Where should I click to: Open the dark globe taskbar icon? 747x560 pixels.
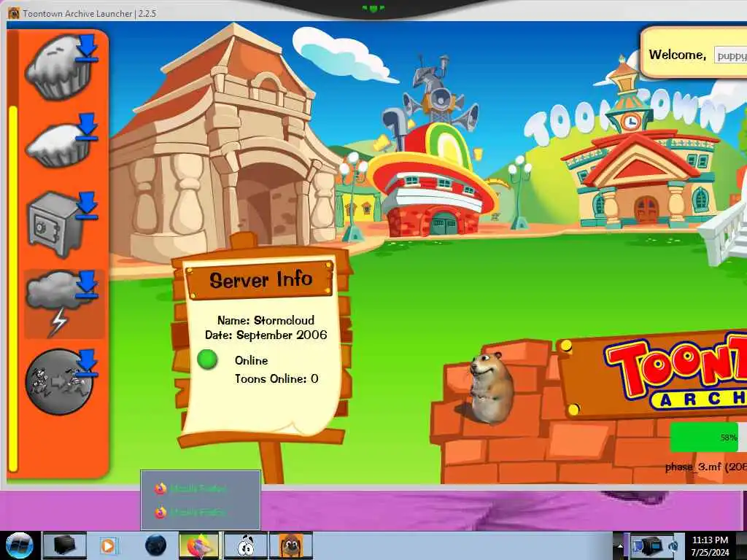[155, 545]
